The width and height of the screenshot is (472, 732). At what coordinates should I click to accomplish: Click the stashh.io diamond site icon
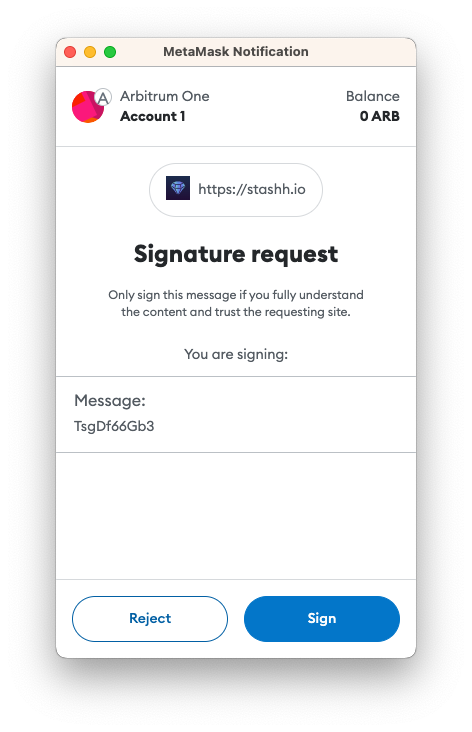point(178,188)
